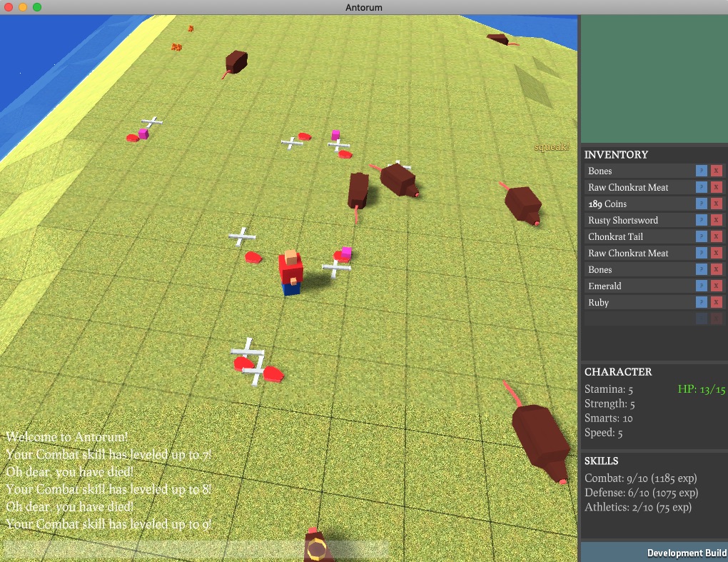Examine the Emerald via its blue button
The width and height of the screenshot is (728, 562).
702,286
